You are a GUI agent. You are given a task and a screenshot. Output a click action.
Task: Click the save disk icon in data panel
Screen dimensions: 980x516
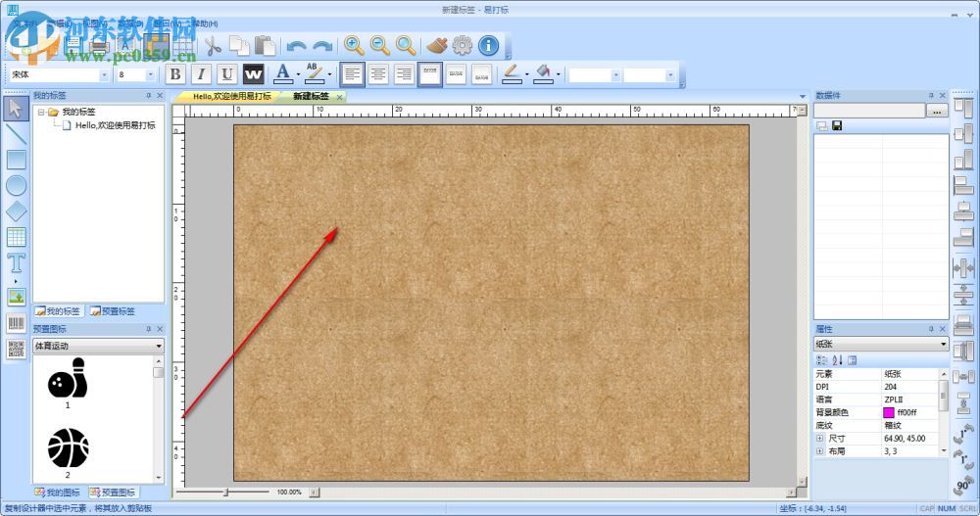[838, 125]
